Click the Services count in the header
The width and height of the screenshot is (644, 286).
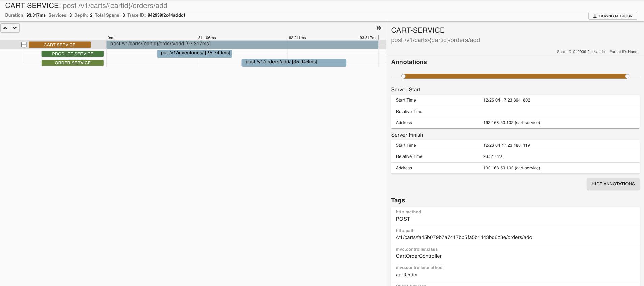coord(71,15)
